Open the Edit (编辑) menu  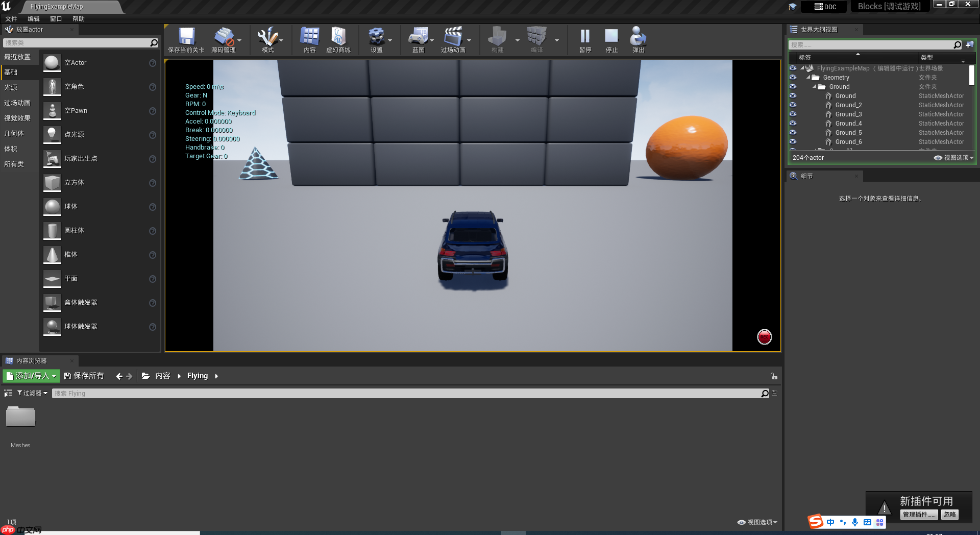pyautogui.click(x=34, y=19)
